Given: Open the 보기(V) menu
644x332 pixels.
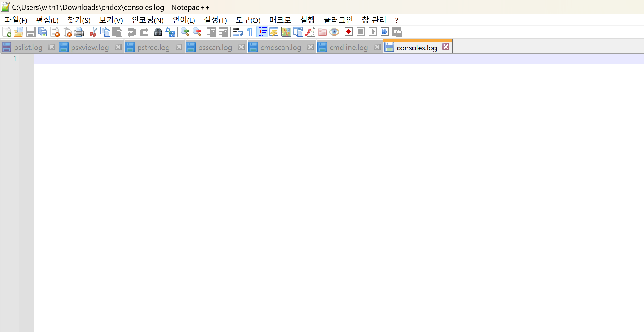Looking at the screenshot, I should [111, 20].
